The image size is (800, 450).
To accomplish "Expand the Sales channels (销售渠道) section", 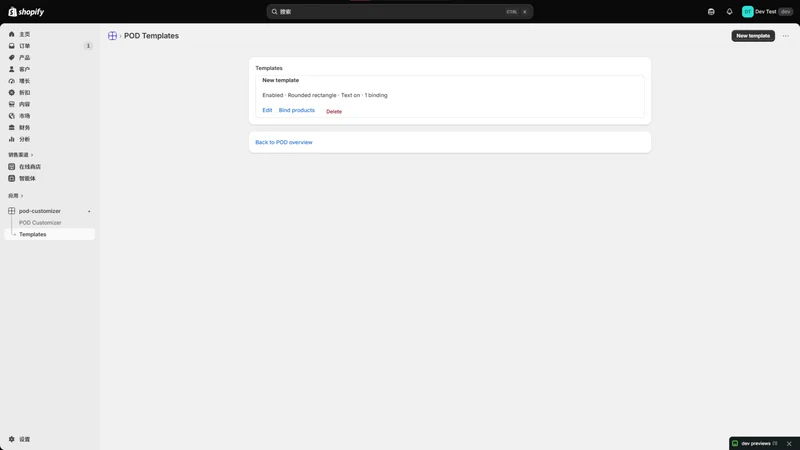I will tap(20, 155).
